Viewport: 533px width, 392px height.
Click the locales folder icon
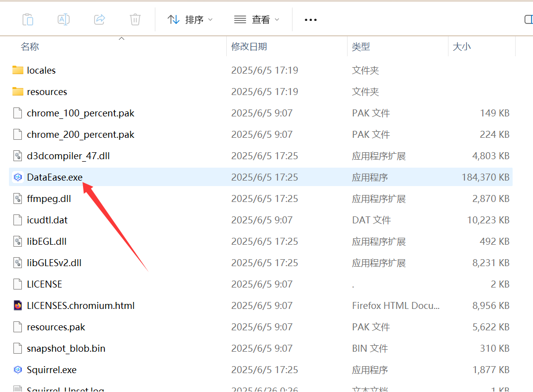(18, 70)
